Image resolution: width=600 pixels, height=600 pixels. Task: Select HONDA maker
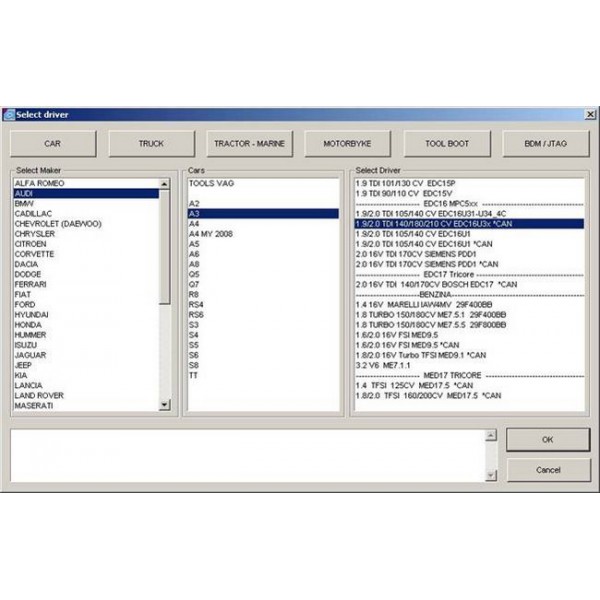point(86,325)
